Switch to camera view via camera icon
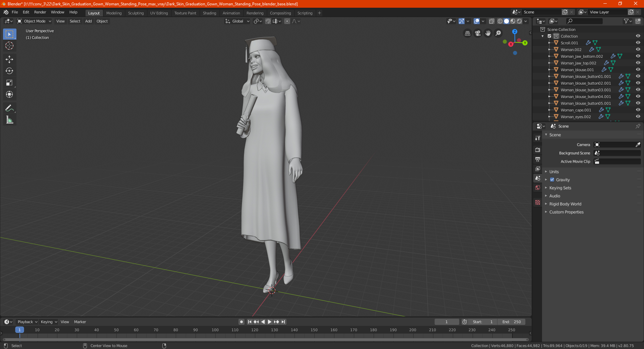644x349 pixels. point(478,33)
